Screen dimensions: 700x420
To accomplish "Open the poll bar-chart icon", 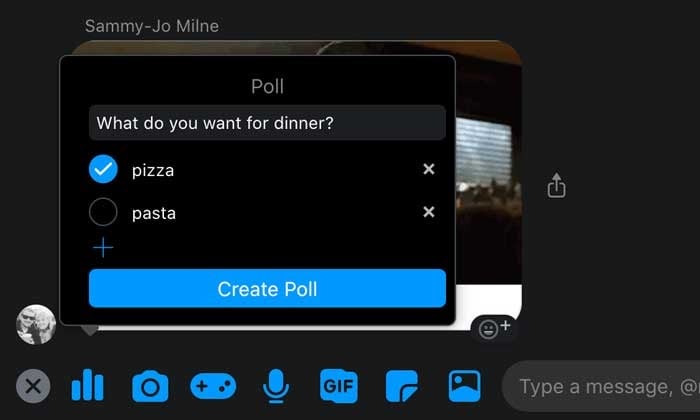I will click(x=88, y=385).
